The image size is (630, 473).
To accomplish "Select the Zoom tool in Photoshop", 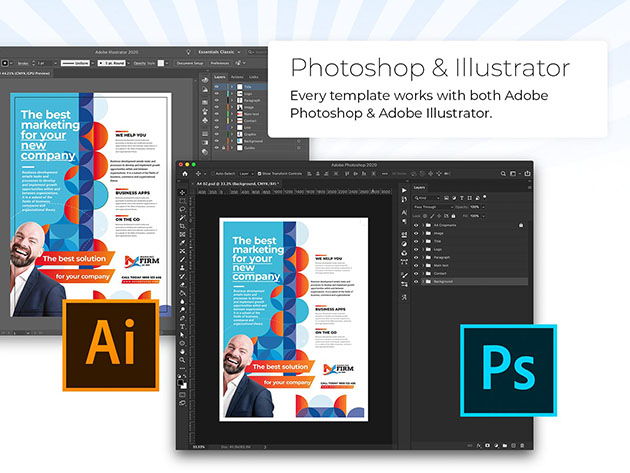I will click(x=182, y=360).
